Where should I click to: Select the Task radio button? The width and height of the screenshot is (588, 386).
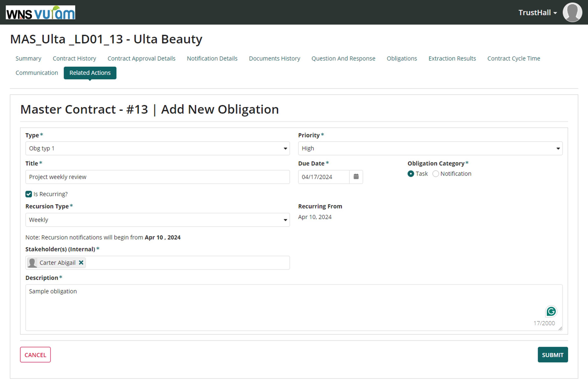click(411, 174)
